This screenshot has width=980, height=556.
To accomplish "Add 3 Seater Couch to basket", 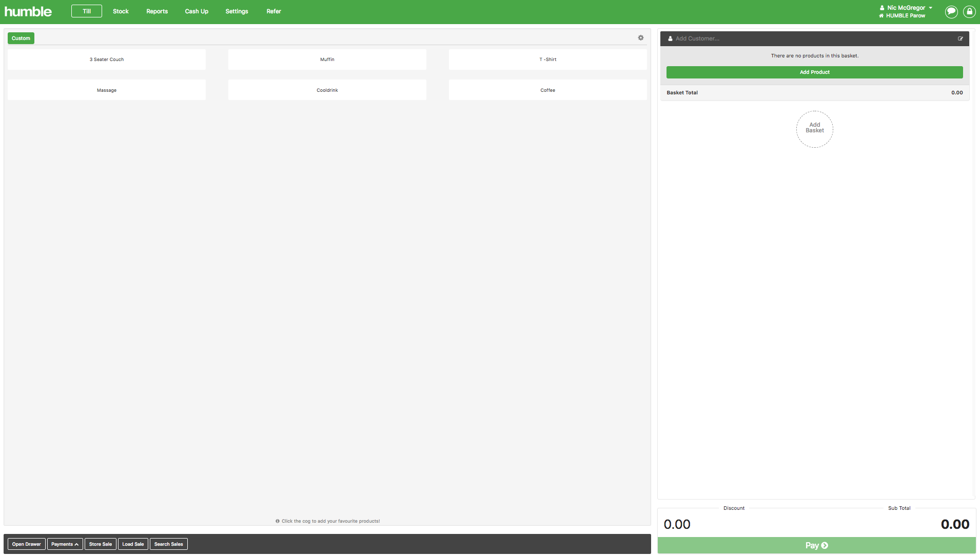I will pyautogui.click(x=107, y=59).
